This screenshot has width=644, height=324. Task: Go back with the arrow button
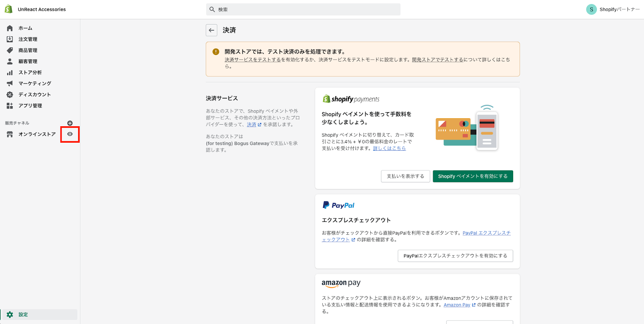[x=211, y=30]
